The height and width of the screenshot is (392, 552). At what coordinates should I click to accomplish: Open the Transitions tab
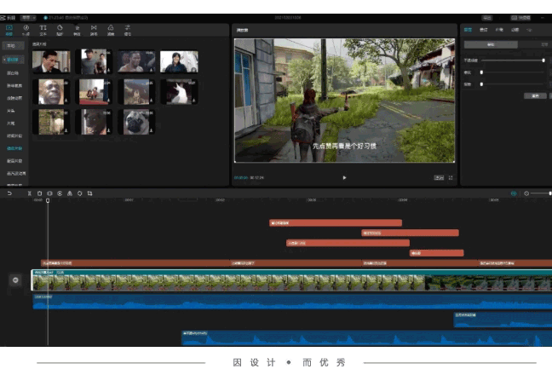tap(94, 30)
